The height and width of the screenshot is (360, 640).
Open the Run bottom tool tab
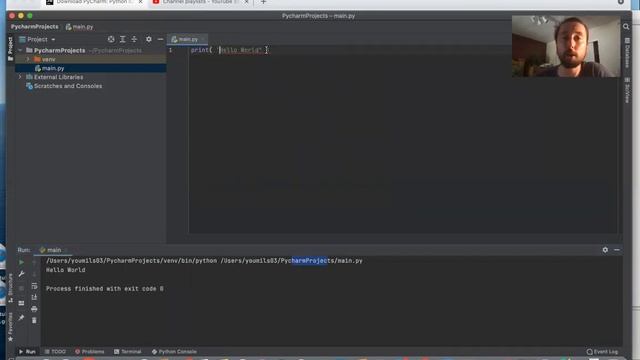click(x=27, y=351)
